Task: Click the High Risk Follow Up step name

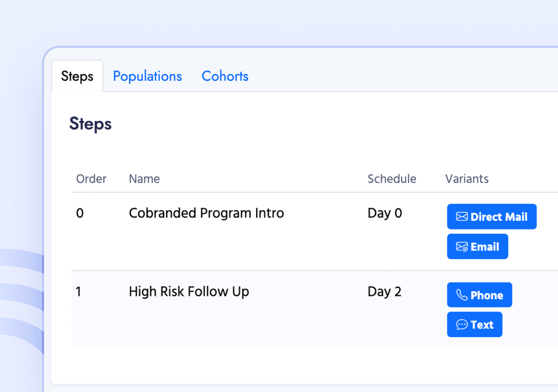Action: click(189, 292)
